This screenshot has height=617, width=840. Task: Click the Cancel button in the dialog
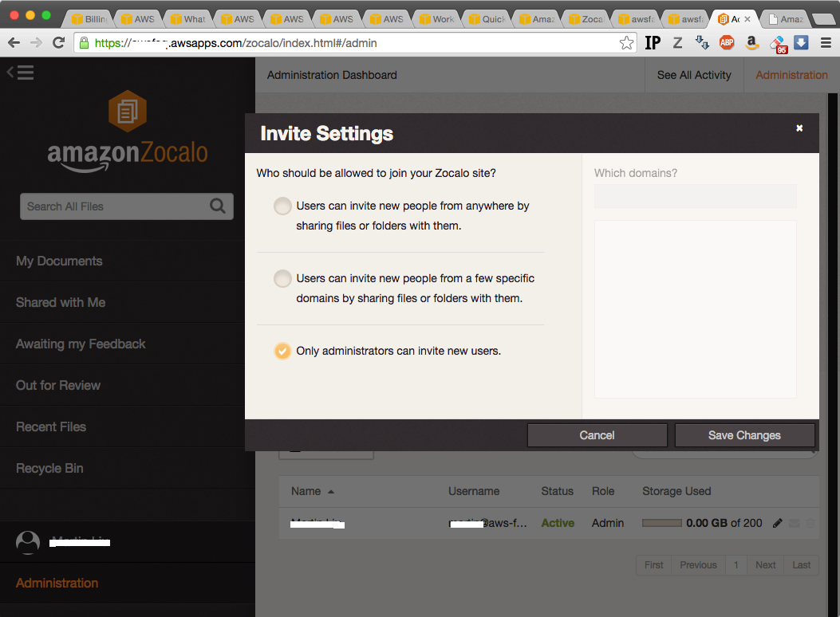[597, 435]
